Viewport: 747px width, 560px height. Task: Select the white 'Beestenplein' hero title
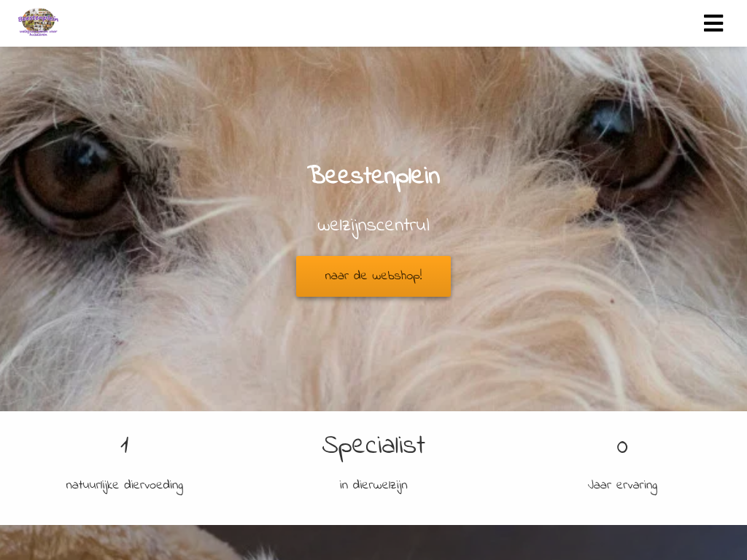tap(373, 176)
